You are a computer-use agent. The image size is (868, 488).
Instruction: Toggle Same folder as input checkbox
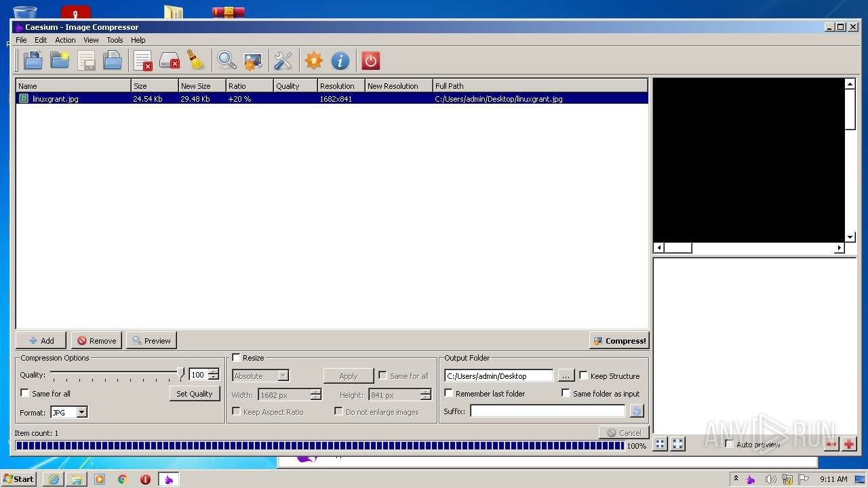tap(566, 393)
